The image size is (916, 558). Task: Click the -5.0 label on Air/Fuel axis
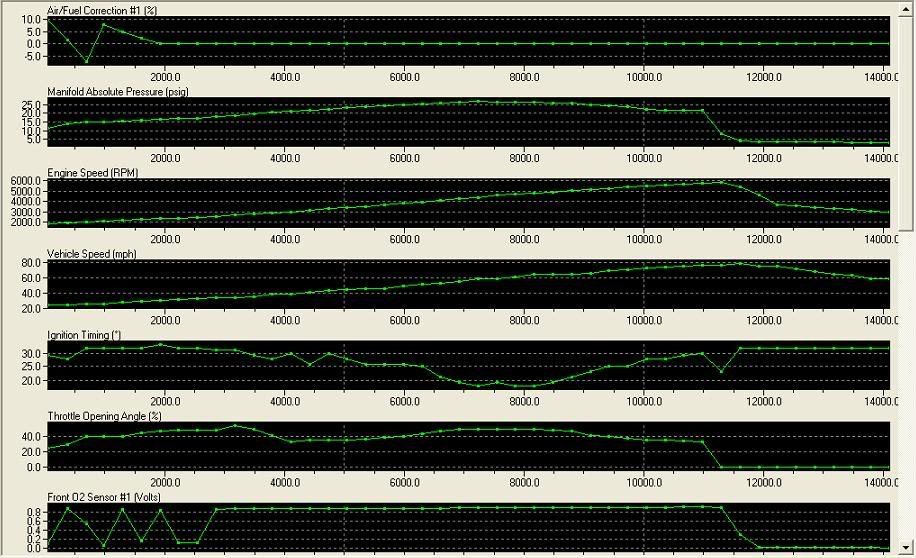point(32,57)
